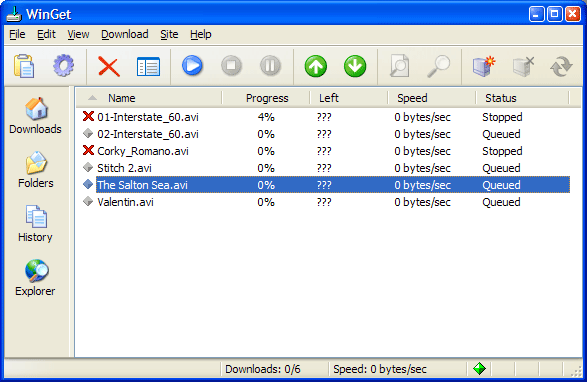Viewport: 587px width, 382px height.
Task: Select the 02-Interstate_60.avi row
Action: tap(326, 134)
